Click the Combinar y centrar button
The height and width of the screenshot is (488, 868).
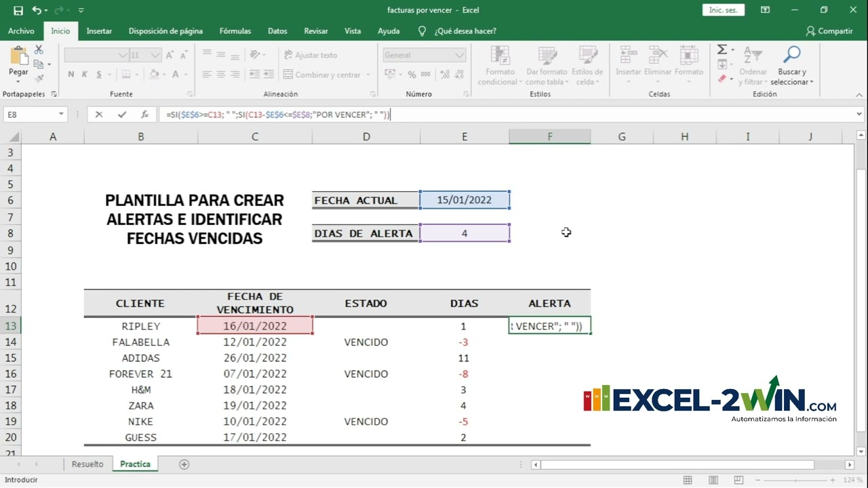pos(323,75)
